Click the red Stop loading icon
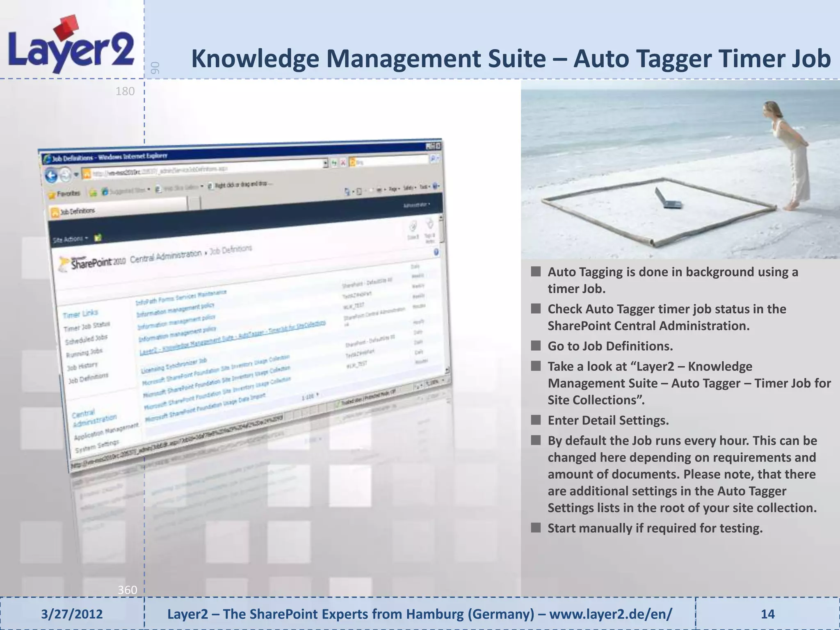Viewport: 840px width, 630px height. coord(343,162)
